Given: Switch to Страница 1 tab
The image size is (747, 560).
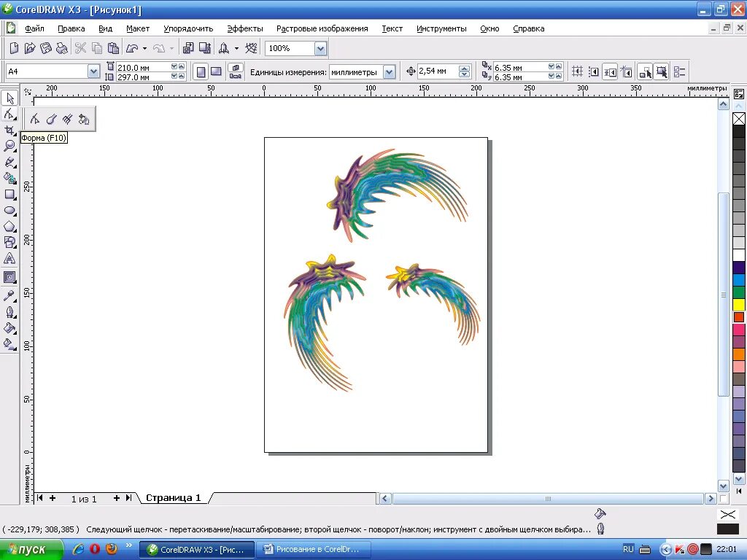Looking at the screenshot, I should point(174,497).
